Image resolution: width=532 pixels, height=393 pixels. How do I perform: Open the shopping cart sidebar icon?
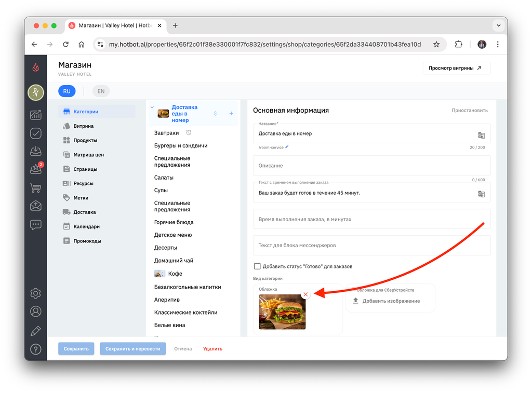coord(36,187)
